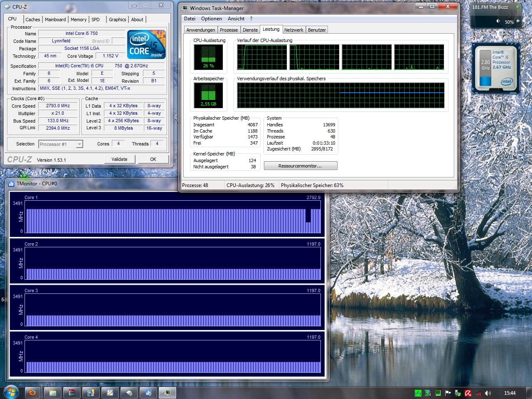This screenshot has height=399, width=532.
Task: Launch Firefox from the taskbar
Action: click(32, 392)
